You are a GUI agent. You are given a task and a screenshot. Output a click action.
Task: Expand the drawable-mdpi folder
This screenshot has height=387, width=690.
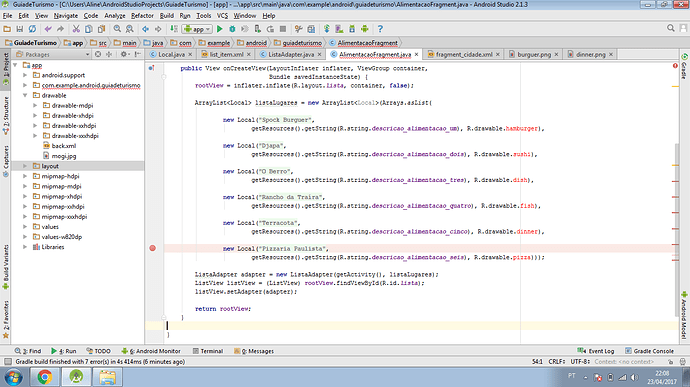(x=35, y=106)
